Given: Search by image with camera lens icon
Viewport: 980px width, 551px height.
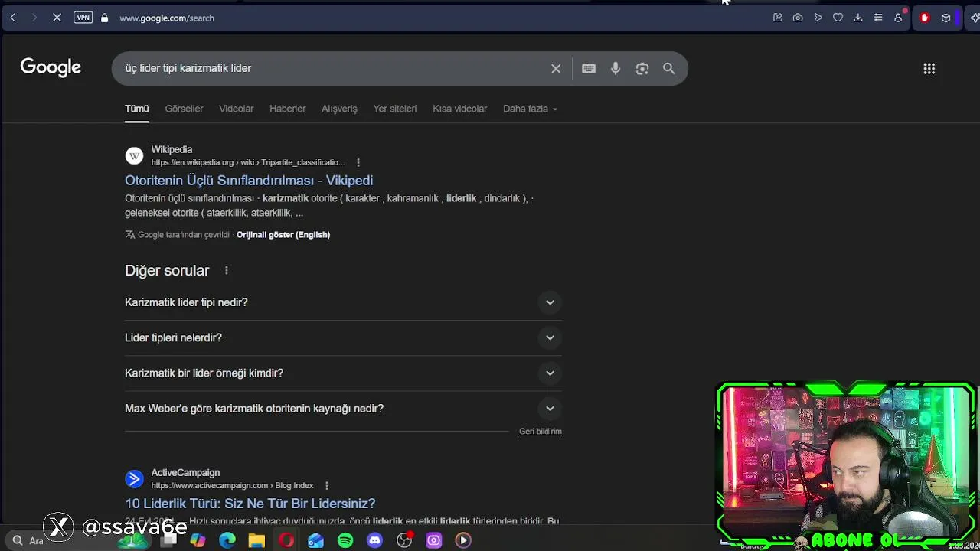Looking at the screenshot, I should click(642, 69).
